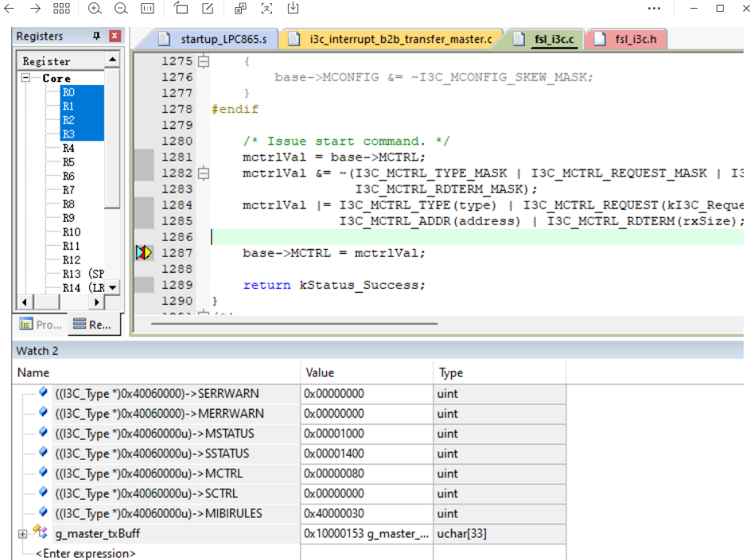Select the SSTATUS watch expression
This screenshot has height=560, width=750.
point(152,453)
